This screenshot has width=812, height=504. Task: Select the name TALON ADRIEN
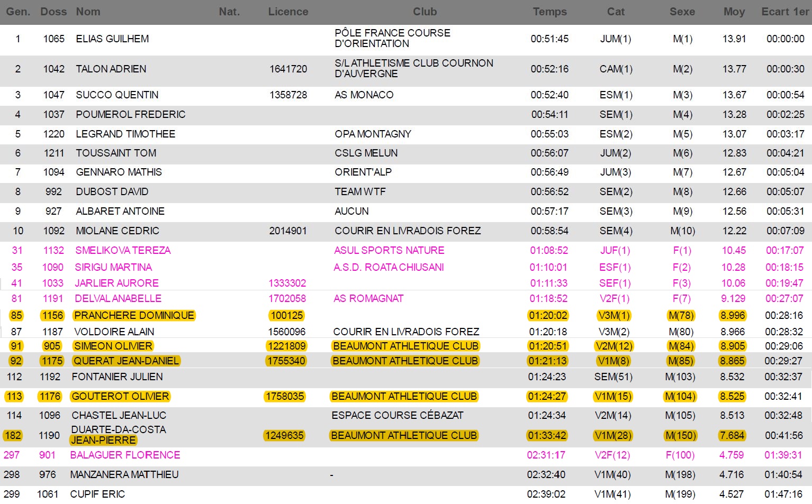tap(111, 69)
